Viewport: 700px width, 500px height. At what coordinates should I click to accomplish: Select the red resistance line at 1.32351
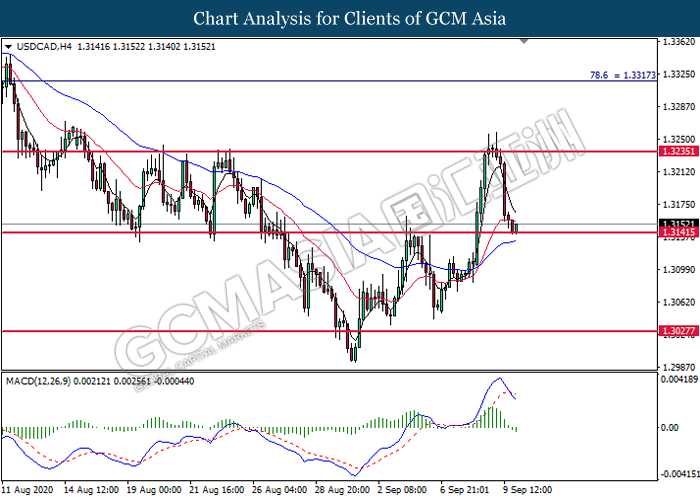click(x=329, y=152)
